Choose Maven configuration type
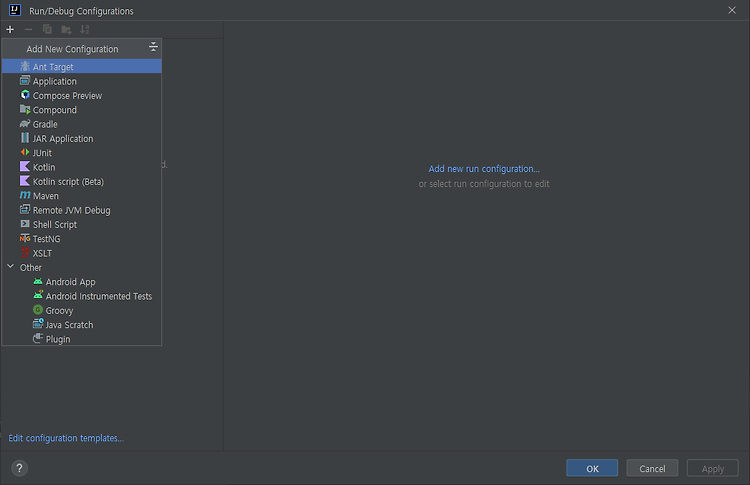Viewport: 750px width, 485px height. pyautogui.click(x=82, y=196)
